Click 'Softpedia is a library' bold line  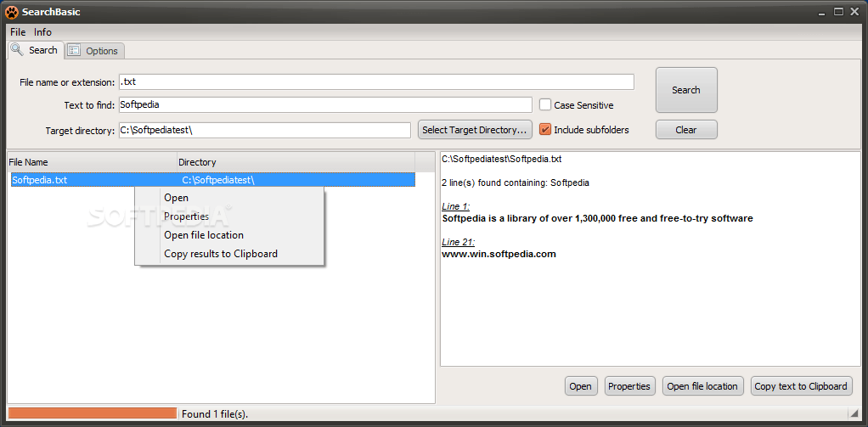(x=597, y=218)
